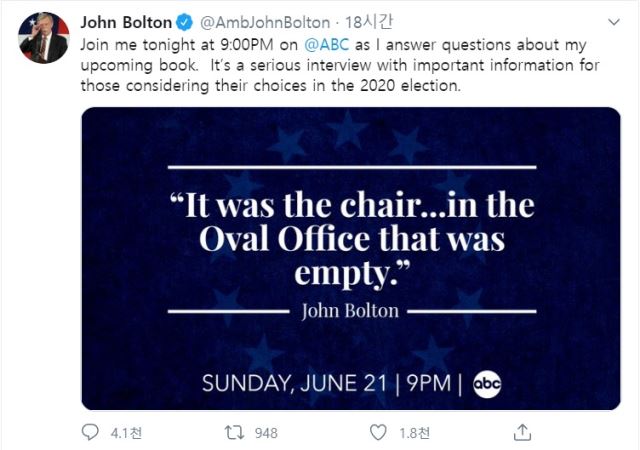The height and width of the screenshot is (450, 640).
Task: View the 948 retweet count
Action: pos(266,433)
